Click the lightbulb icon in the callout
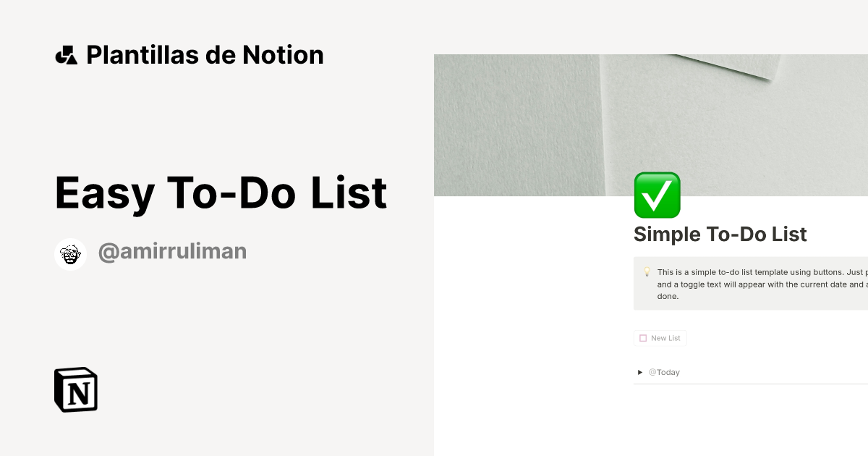Image resolution: width=868 pixels, height=456 pixels. [646, 272]
